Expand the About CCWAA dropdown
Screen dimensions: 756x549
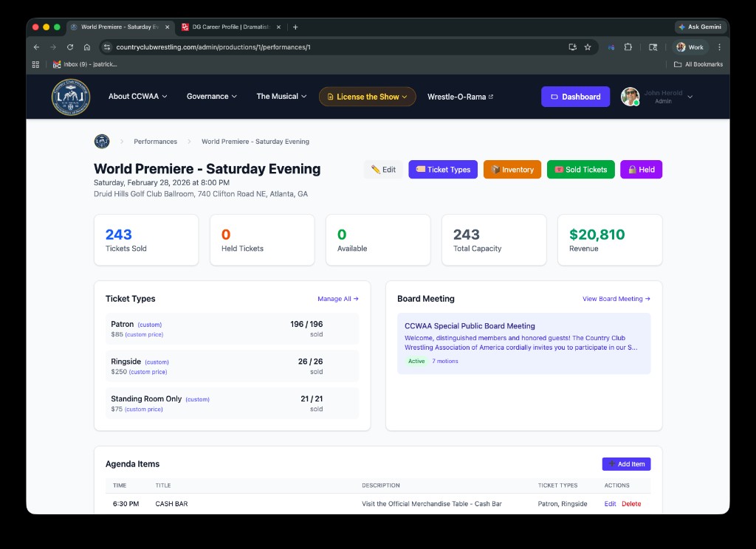pyautogui.click(x=137, y=96)
